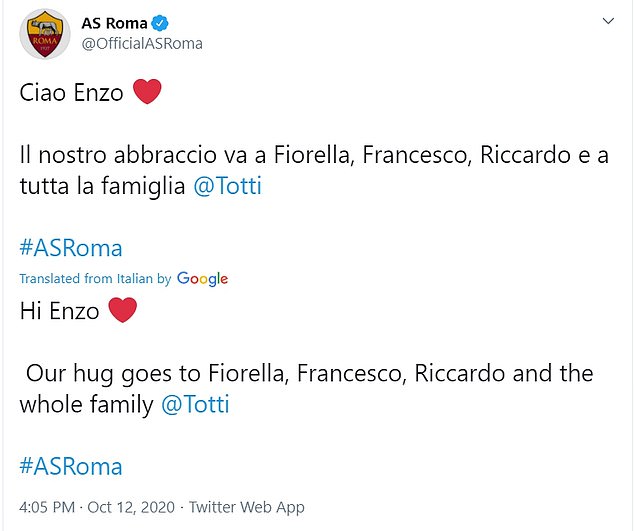Expand the tweet options chevron

pyautogui.click(x=608, y=21)
